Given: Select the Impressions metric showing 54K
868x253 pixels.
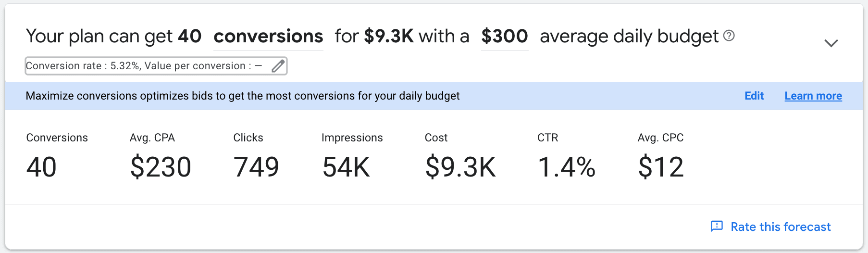Looking at the screenshot, I should coord(352,156).
